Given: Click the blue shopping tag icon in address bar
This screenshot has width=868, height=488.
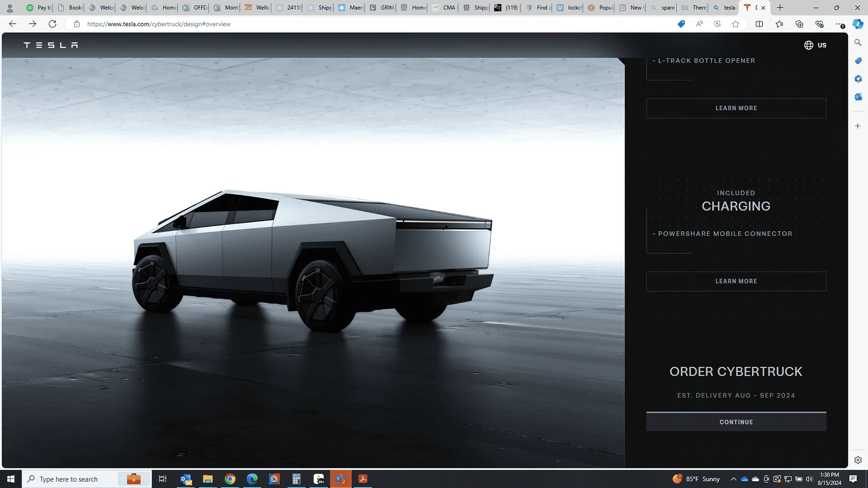Looking at the screenshot, I should click(x=681, y=24).
